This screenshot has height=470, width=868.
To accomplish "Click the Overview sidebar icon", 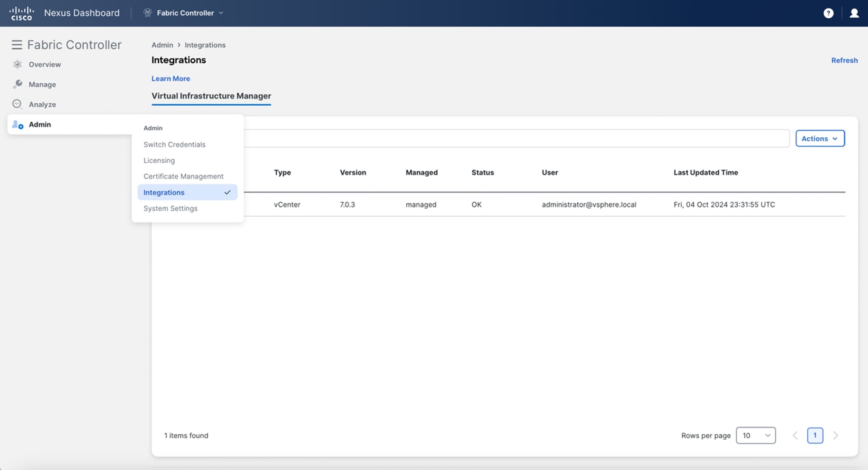I will (18, 64).
